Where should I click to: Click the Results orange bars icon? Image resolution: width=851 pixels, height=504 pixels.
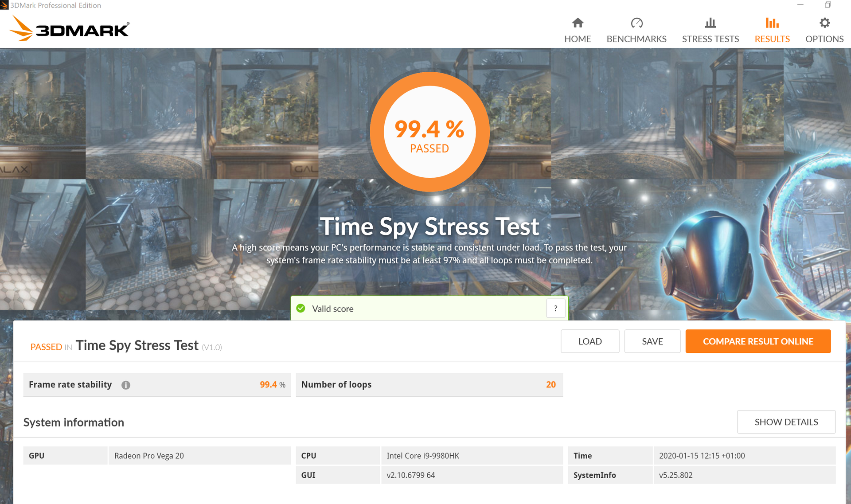[x=772, y=23]
